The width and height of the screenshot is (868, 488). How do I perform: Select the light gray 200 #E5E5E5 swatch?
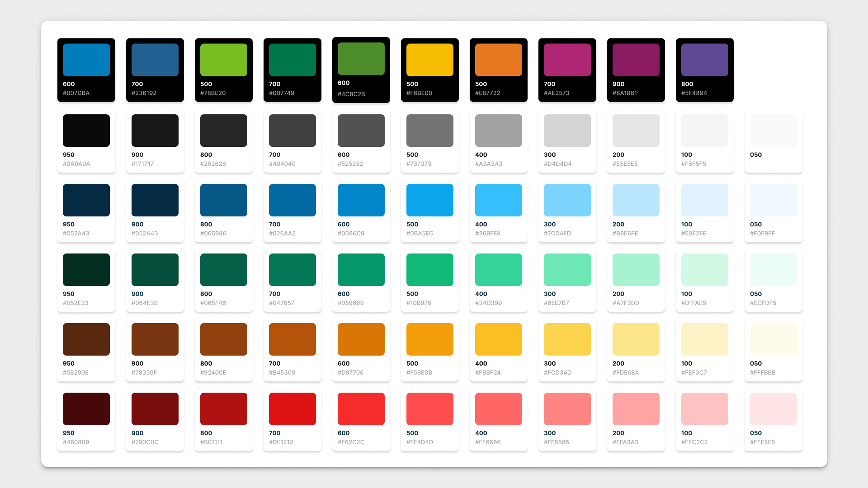tap(636, 131)
